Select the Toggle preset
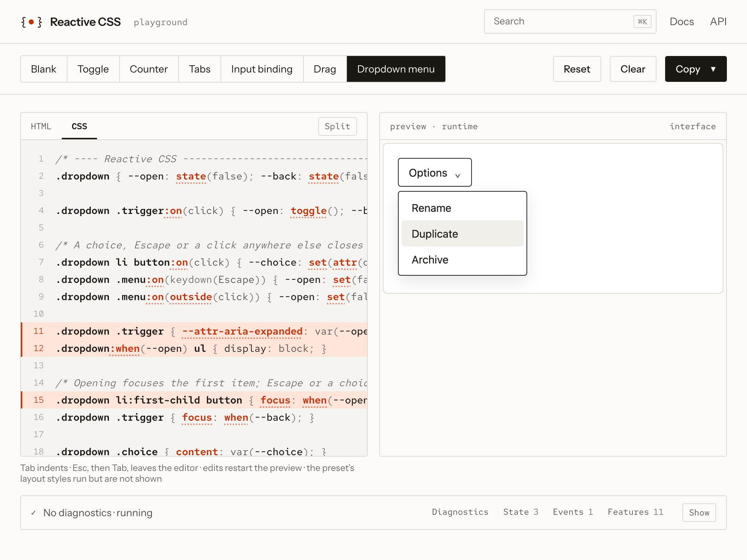 pyautogui.click(x=93, y=69)
